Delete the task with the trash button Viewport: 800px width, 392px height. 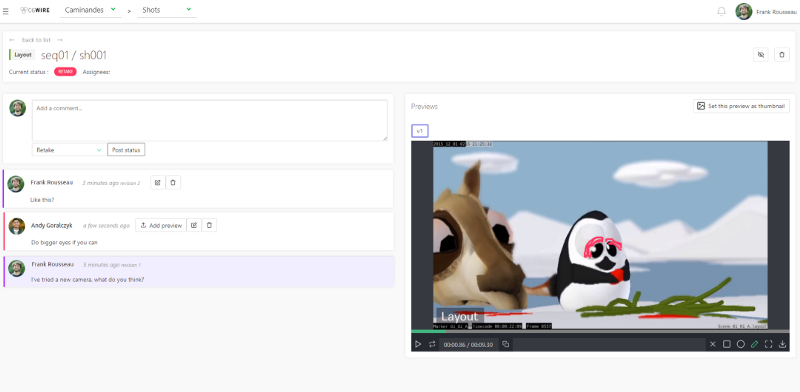782,55
